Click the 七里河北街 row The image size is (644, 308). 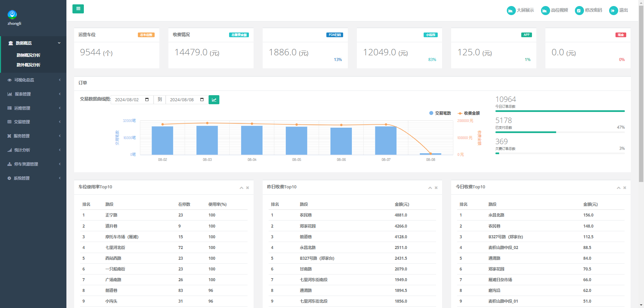[x=164, y=248]
